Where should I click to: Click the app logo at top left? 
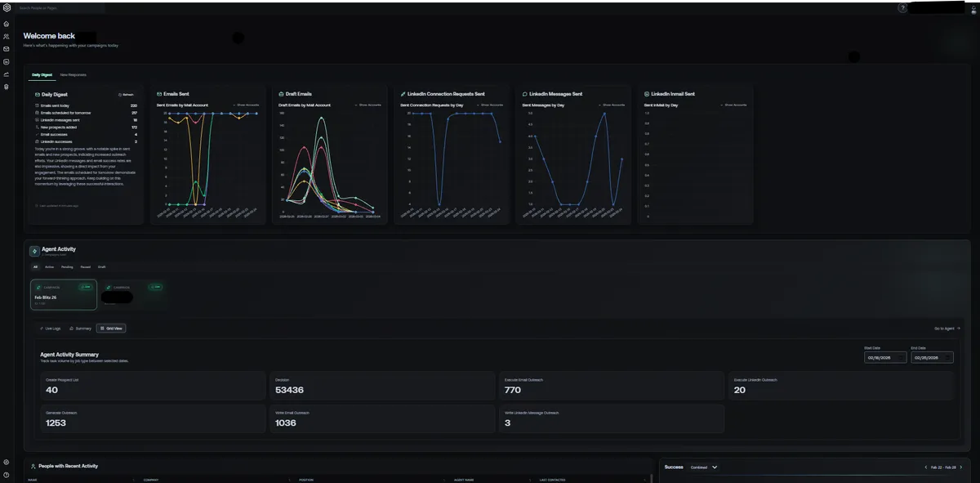point(7,8)
